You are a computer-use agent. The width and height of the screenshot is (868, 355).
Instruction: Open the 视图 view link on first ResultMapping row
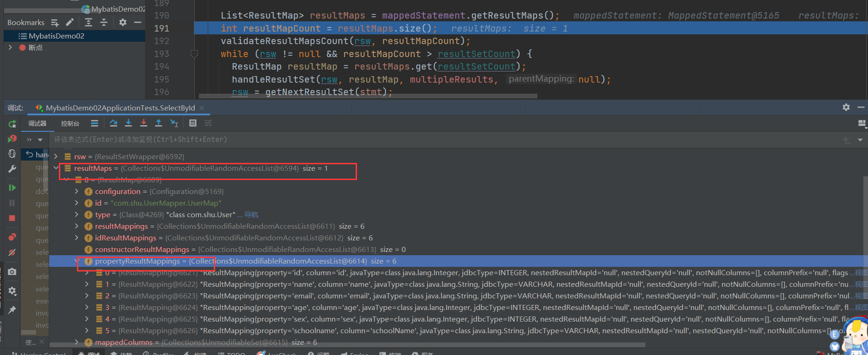(x=861, y=272)
